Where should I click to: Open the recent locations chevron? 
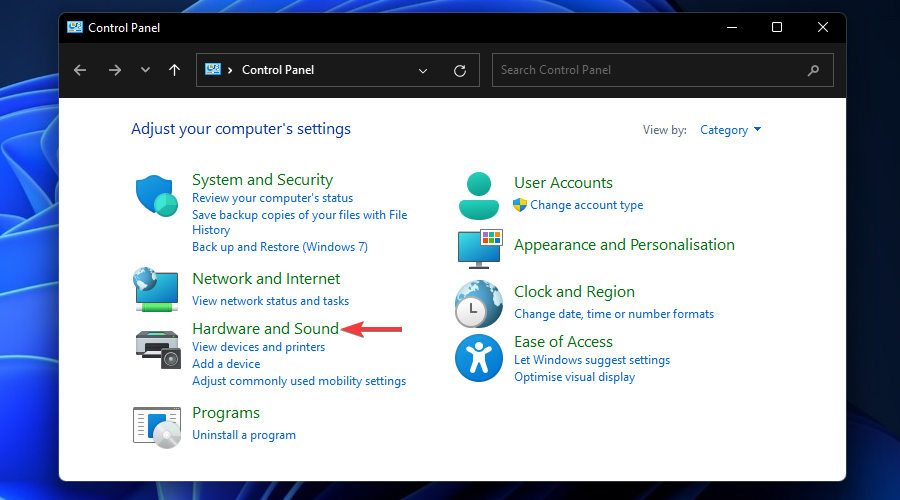pos(145,70)
